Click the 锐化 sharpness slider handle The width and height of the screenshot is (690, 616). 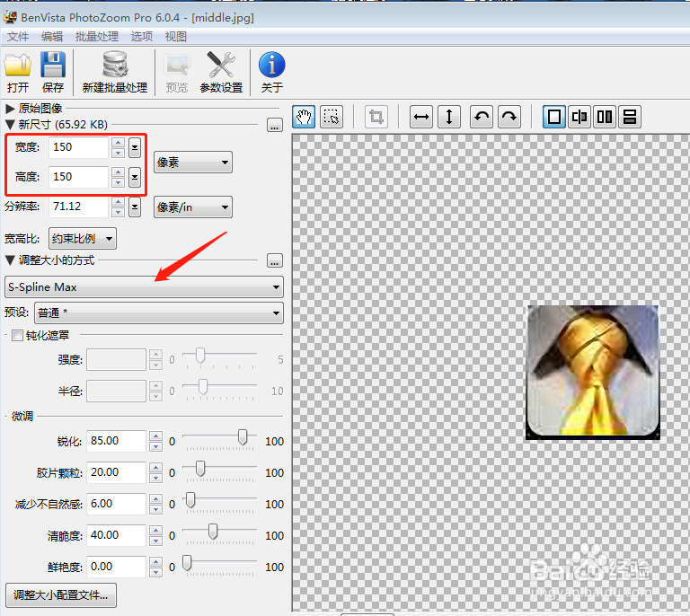tap(243, 437)
